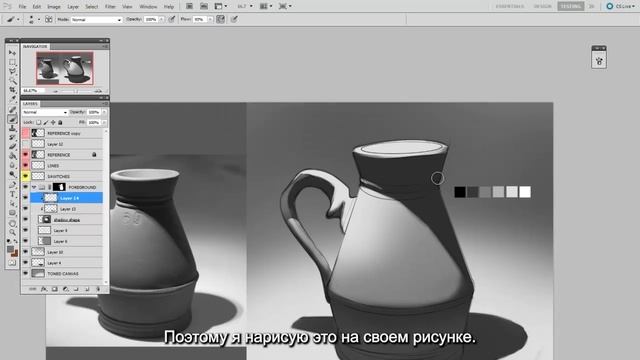
Task: Click the Quick Mask mode icon
Action: pos(12,262)
